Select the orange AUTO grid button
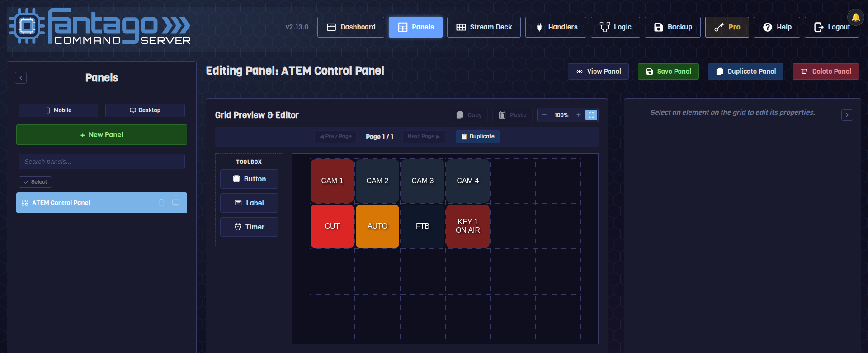Screen dimensions: 868x353 coord(377,226)
